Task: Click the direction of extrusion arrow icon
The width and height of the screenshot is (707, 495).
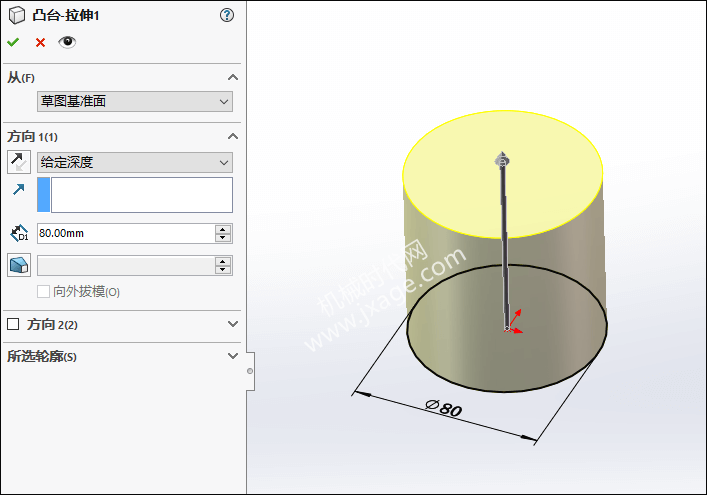Action: (18, 189)
